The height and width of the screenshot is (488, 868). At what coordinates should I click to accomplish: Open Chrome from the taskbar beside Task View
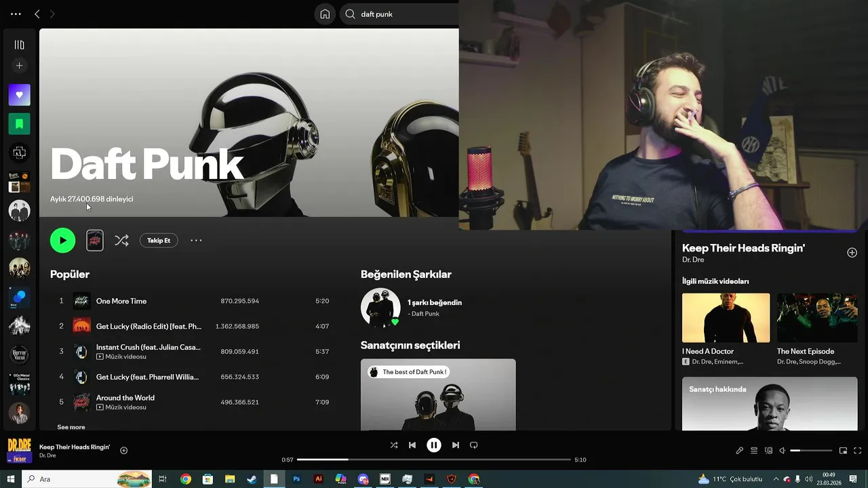pyautogui.click(x=185, y=479)
